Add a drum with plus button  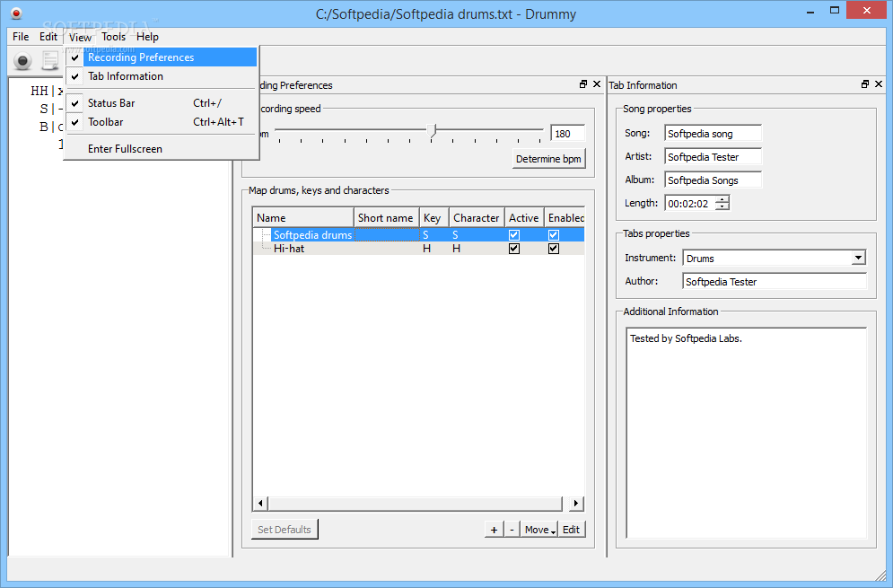[x=494, y=530]
